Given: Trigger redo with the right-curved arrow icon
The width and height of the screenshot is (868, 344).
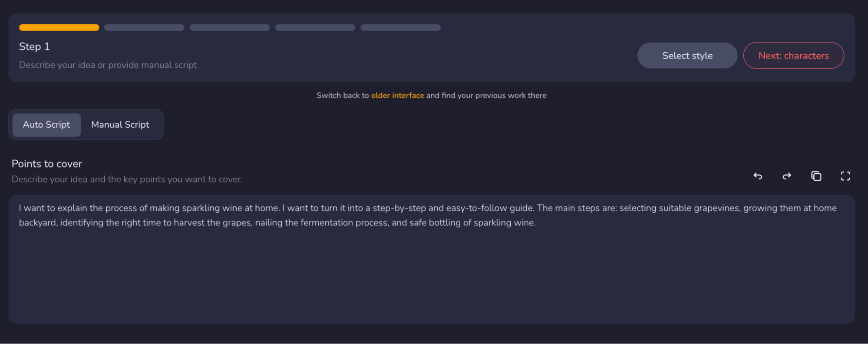Looking at the screenshot, I should (x=786, y=176).
